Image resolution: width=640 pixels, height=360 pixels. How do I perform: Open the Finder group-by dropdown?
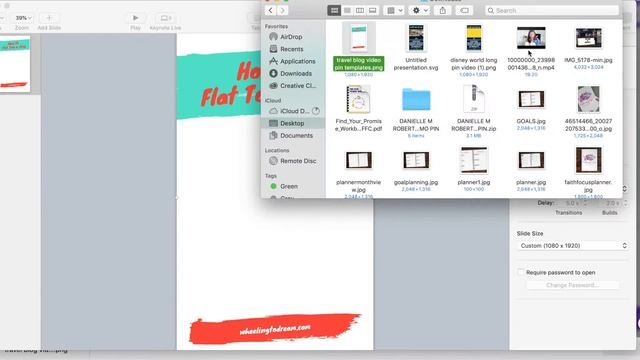pyautogui.click(x=394, y=11)
